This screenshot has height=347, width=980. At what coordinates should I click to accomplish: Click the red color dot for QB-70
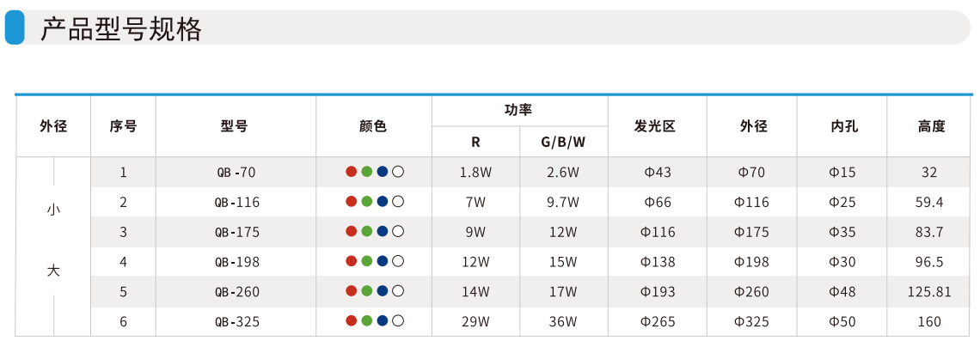351,172
